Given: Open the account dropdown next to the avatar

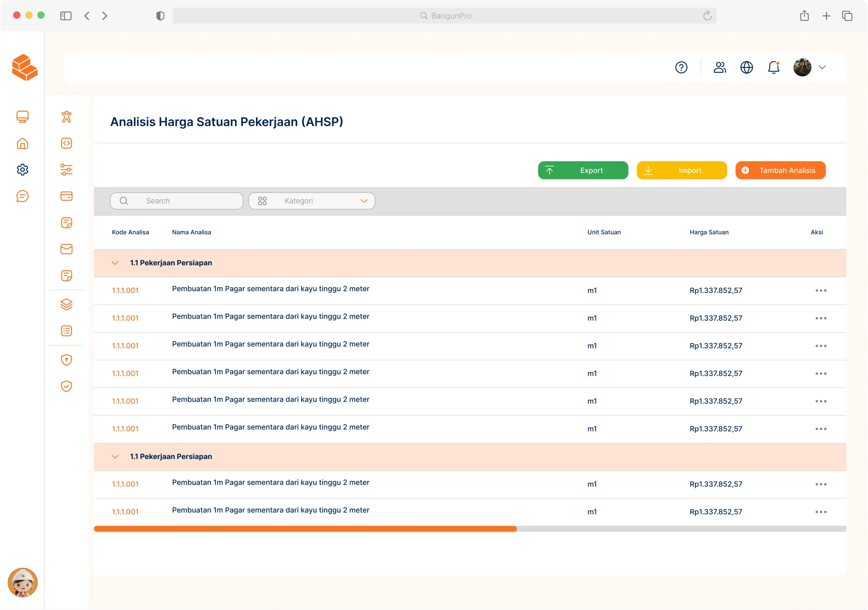Looking at the screenshot, I should pyautogui.click(x=822, y=67).
